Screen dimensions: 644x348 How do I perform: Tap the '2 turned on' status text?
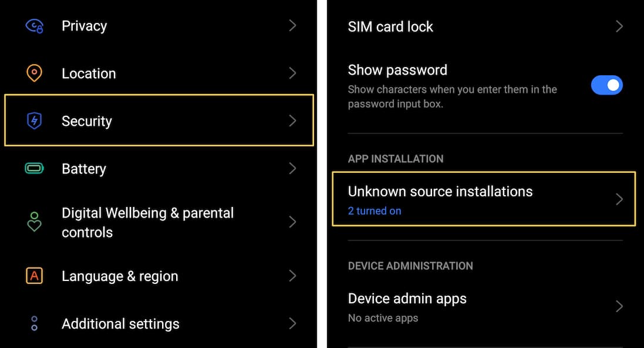pyautogui.click(x=375, y=211)
